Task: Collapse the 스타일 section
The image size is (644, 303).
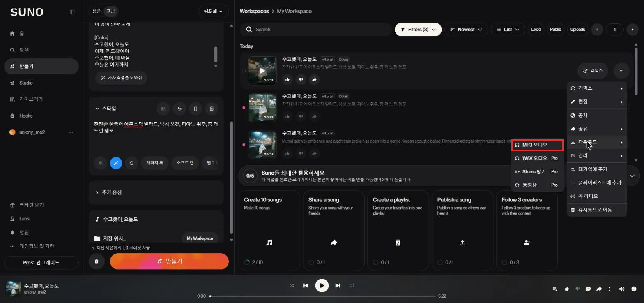Action: coord(106,109)
